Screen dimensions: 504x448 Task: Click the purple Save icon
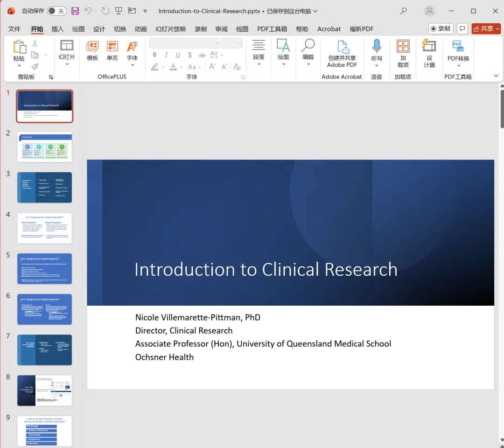pyautogui.click(x=75, y=11)
